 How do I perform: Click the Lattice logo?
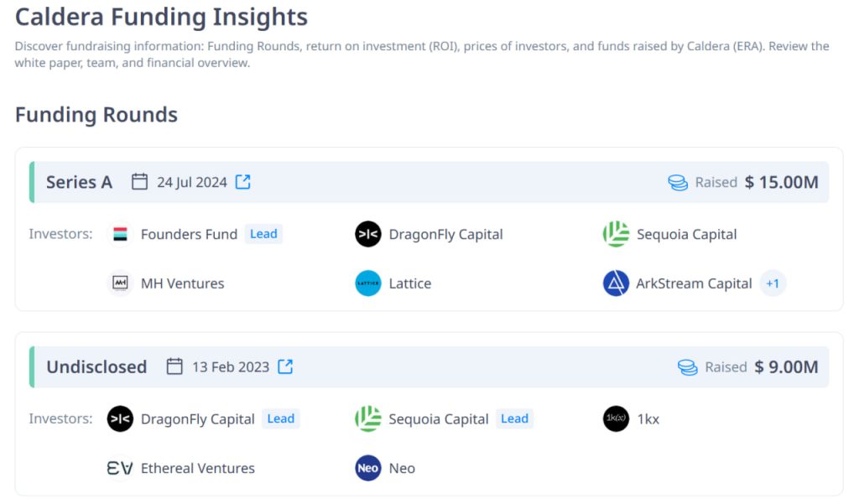(368, 283)
